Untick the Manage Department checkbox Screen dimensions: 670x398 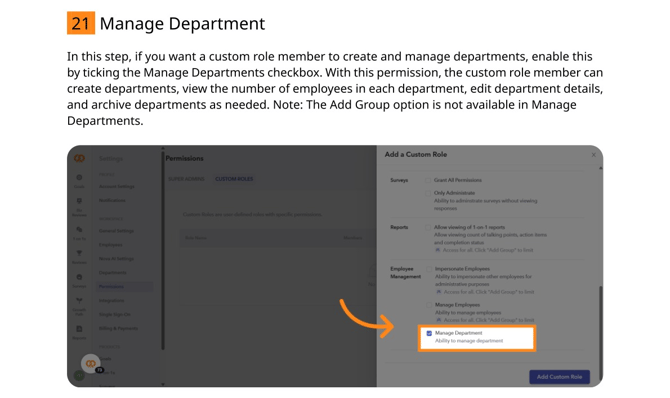[429, 333]
